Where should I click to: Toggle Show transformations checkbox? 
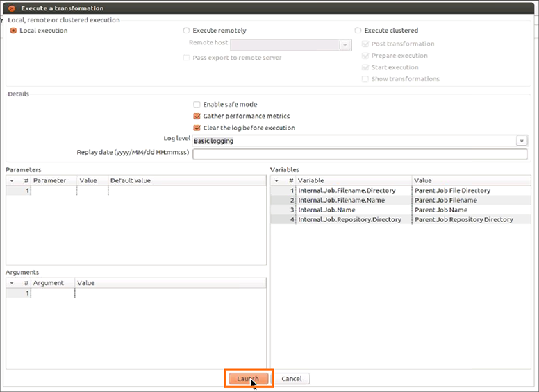[x=365, y=79]
